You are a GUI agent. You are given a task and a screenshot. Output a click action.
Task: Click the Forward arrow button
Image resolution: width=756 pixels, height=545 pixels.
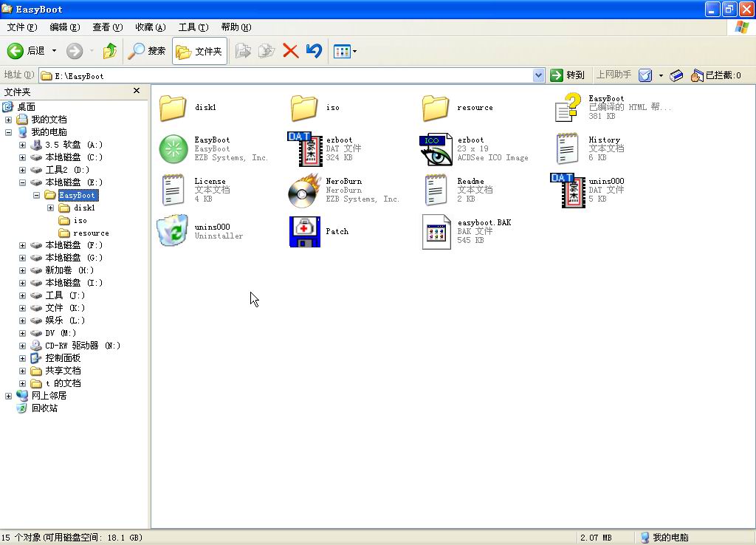pos(75,51)
